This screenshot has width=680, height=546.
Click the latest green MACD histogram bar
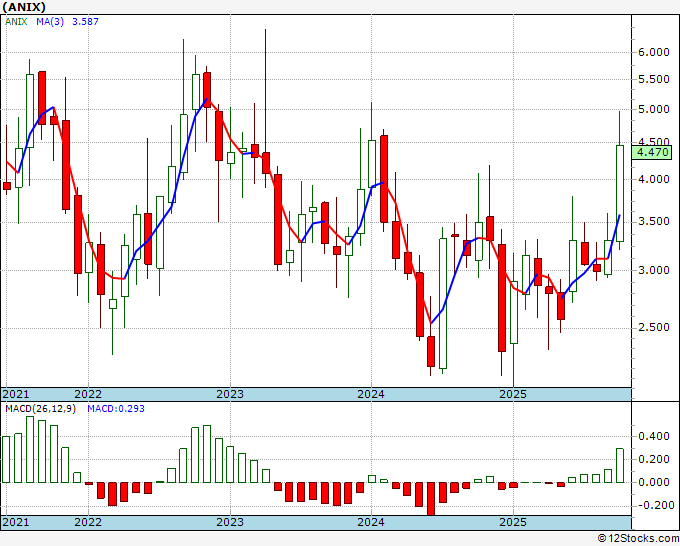click(x=620, y=465)
